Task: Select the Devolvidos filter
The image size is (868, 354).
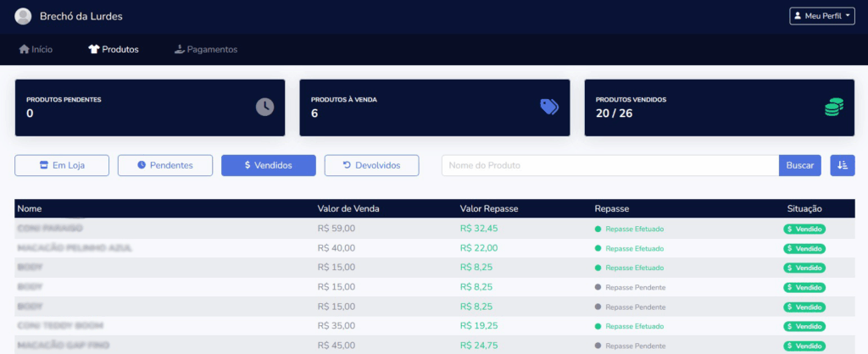Action: tap(371, 165)
